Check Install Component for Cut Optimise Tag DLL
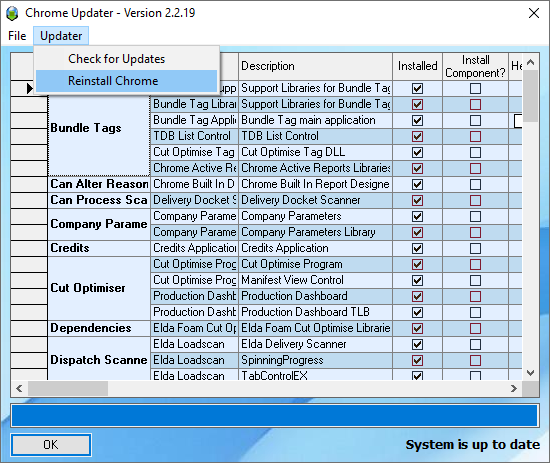The image size is (550, 463). [475, 152]
